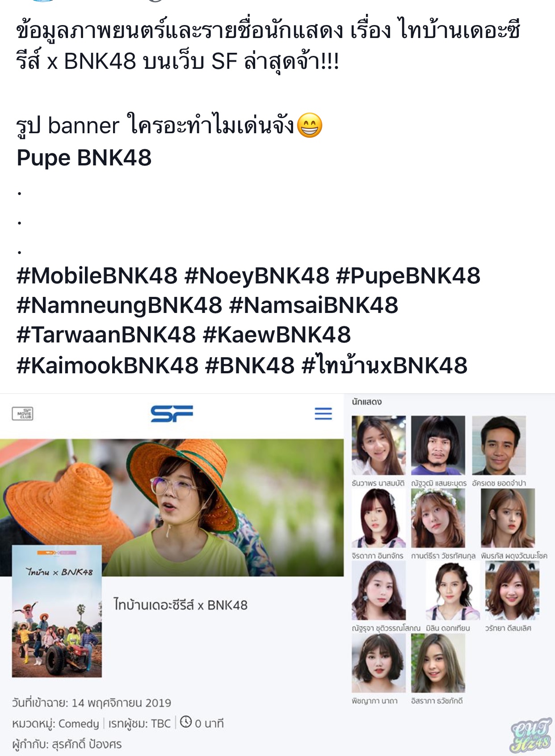Image resolution: width=555 pixels, height=756 pixels.
Task: Open the banner photo with orange hat
Action: pos(172,507)
